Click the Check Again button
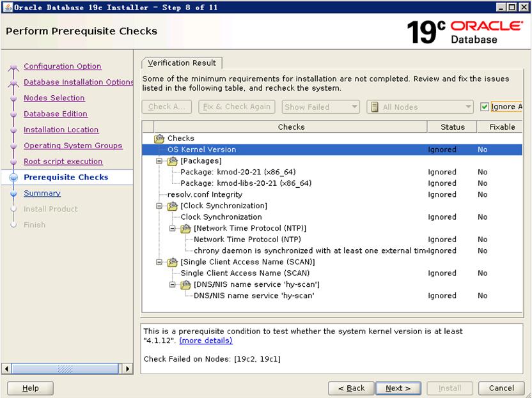Viewport: 532px width, 398px height. coord(167,107)
